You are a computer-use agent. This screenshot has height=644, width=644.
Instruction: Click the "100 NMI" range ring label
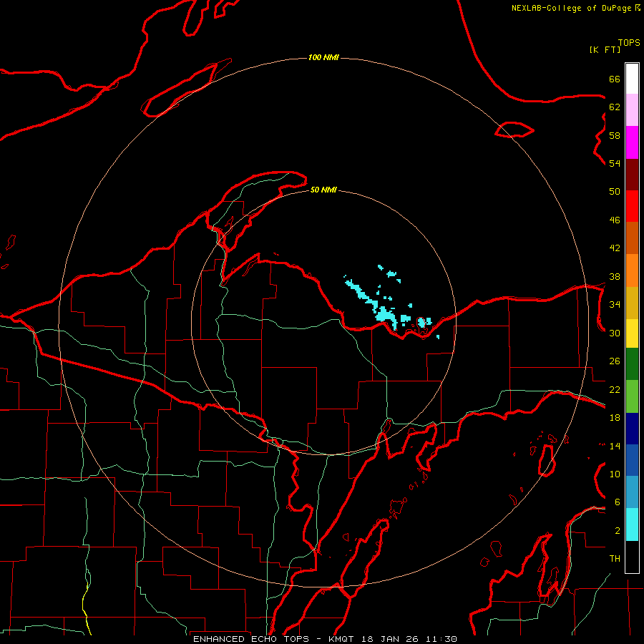(x=323, y=57)
